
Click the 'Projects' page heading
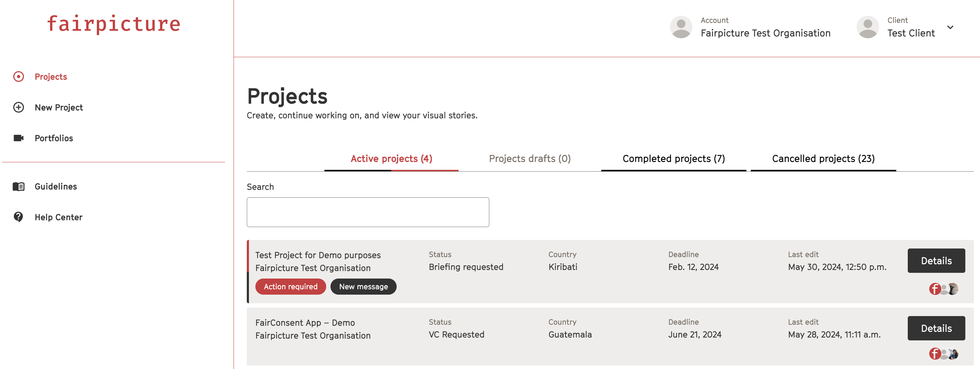click(287, 96)
